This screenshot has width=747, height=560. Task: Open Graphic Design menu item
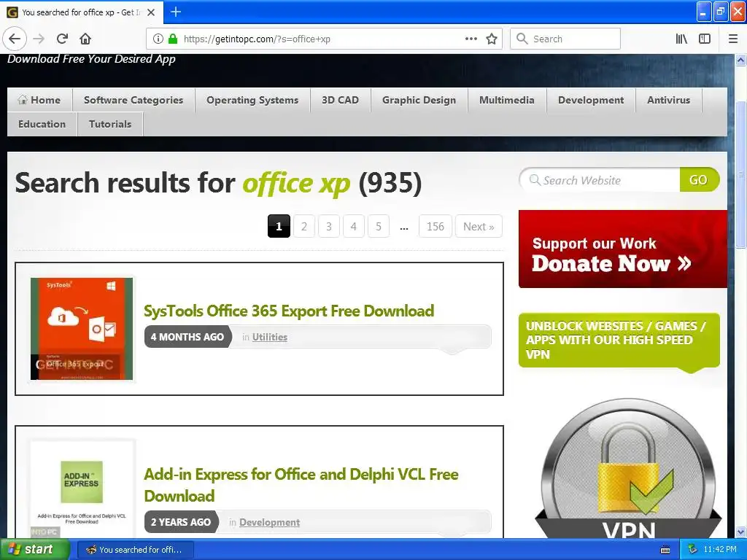point(419,100)
